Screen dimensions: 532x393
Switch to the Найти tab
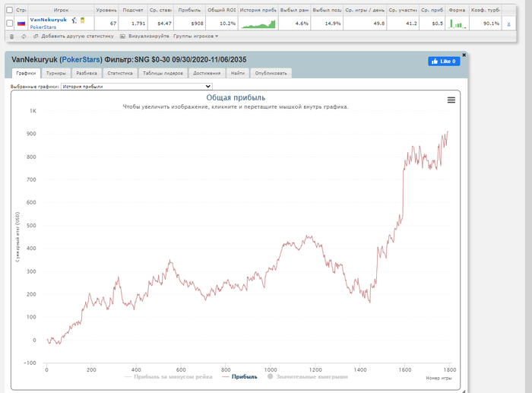pyautogui.click(x=237, y=73)
